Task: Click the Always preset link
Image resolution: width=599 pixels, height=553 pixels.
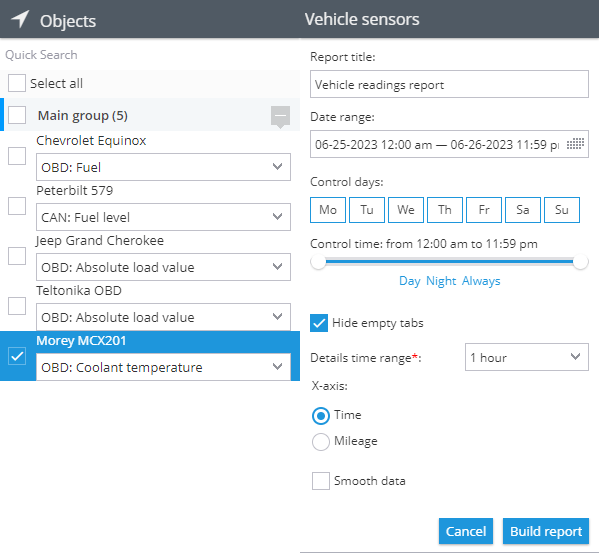Action: click(x=481, y=281)
